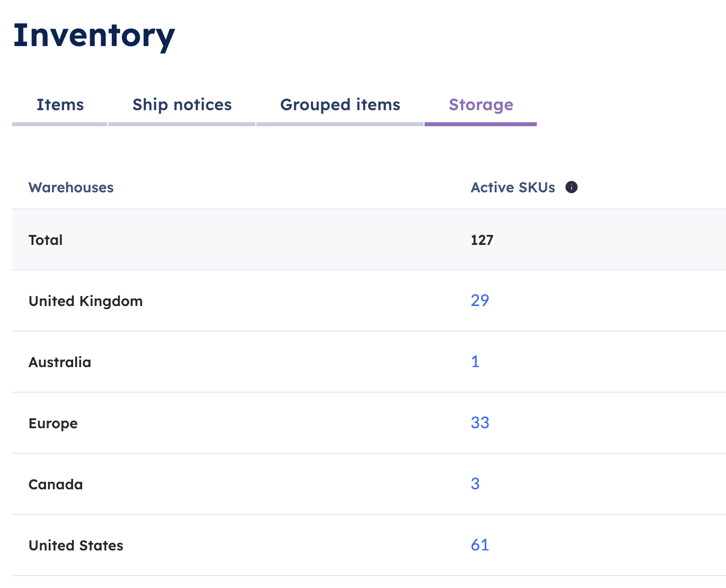Click Canada's 3 active SKUs link
The height and width of the screenshot is (588, 726).
tap(475, 484)
